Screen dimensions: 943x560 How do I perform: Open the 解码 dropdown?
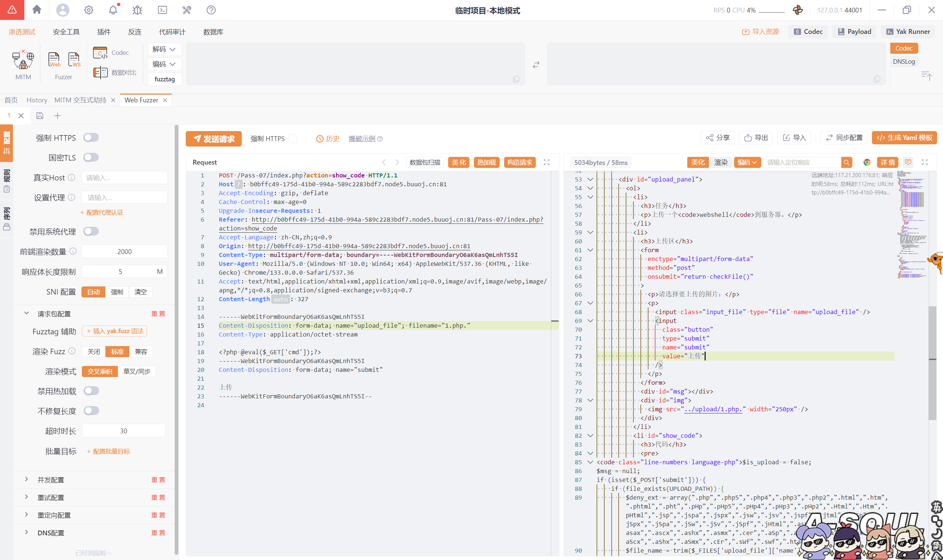[x=164, y=49]
